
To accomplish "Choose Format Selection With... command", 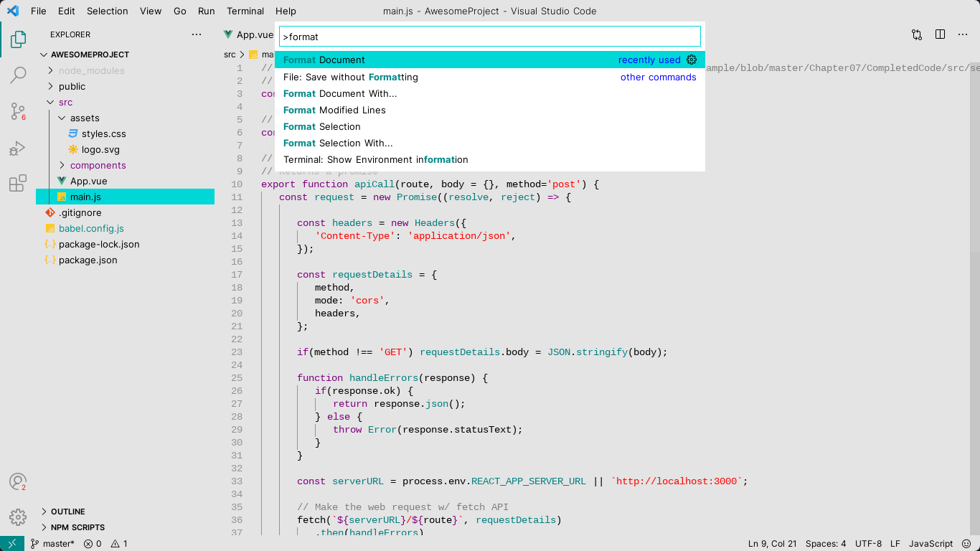I will point(490,143).
